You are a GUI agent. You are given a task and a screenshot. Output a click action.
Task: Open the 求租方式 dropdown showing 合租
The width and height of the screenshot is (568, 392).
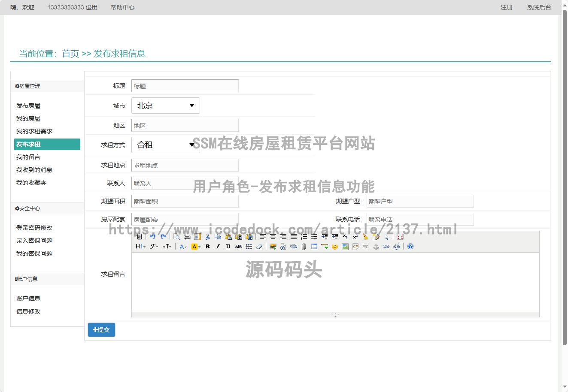point(166,145)
